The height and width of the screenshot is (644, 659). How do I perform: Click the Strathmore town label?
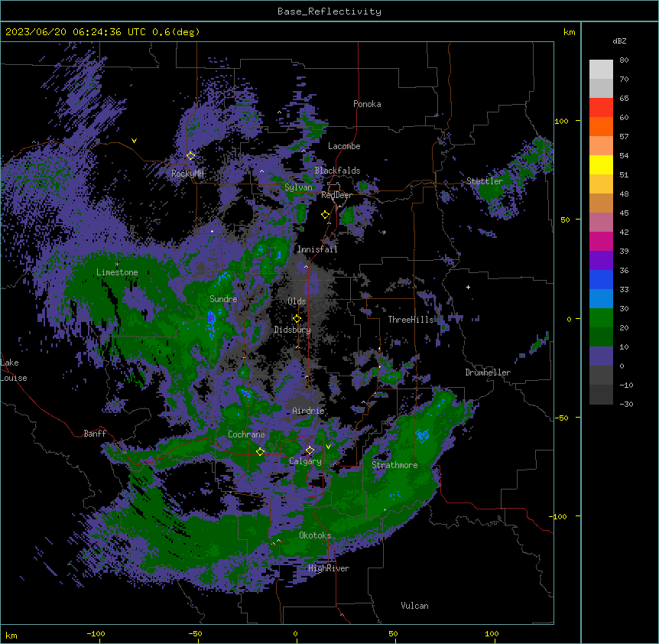(394, 465)
